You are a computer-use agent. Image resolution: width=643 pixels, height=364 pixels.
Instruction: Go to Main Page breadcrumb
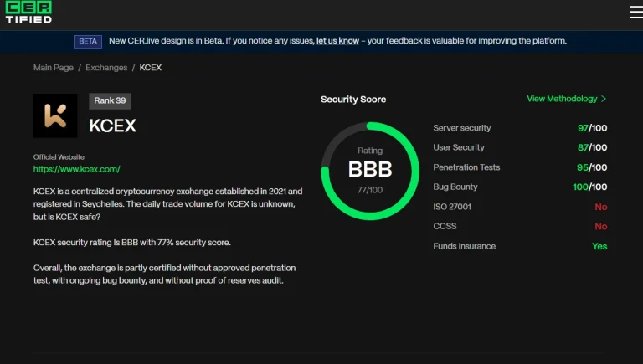[54, 68]
